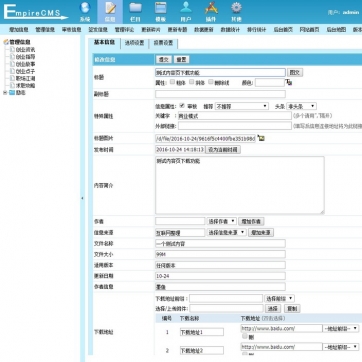Open the 用户 (User) person icon in header
The height and width of the screenshot is (362, 362).
[186, 8]
